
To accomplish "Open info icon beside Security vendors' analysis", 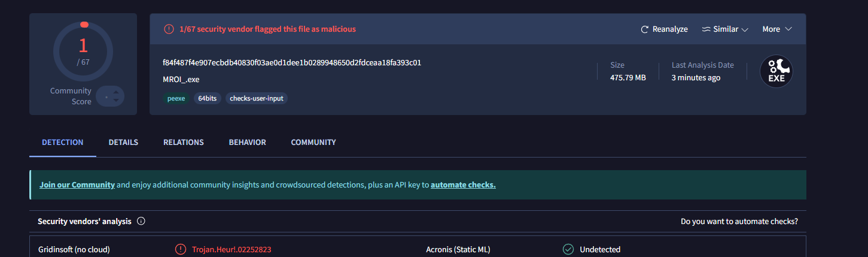I will pyautogui.click(x=141, y=221).
